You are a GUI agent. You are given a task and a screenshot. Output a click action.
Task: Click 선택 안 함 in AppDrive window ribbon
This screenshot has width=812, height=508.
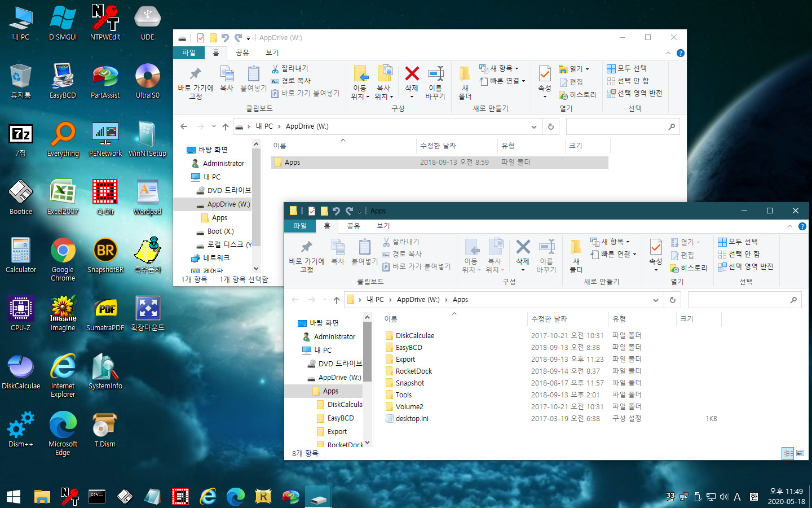628,81
